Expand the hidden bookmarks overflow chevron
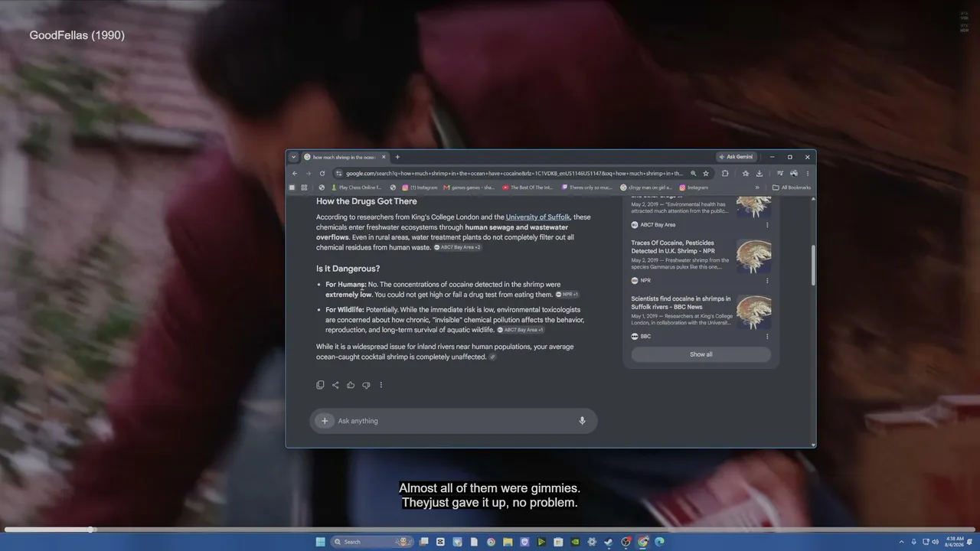Screen dimensions: 980x551 (757, 187)
